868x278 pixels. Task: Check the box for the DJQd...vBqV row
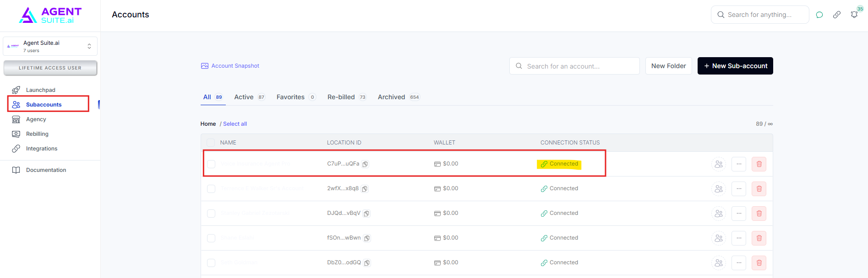pyautogui.click(x=211, y=214)
